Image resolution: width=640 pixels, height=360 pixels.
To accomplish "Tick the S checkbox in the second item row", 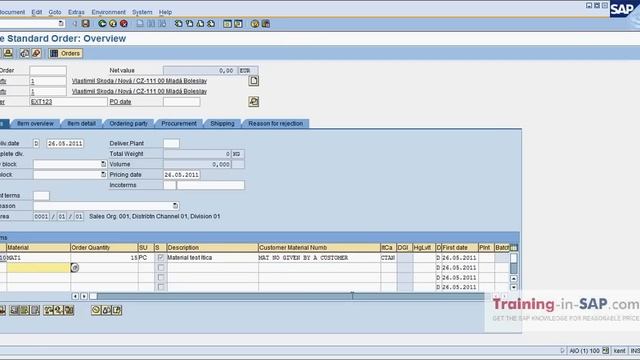I will point(161,268).
